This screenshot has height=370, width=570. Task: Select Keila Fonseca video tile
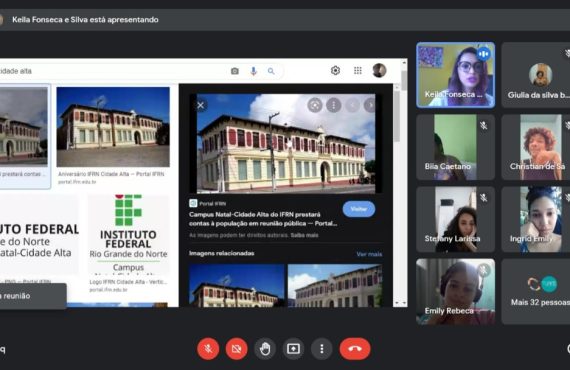(x=455, y=75)
